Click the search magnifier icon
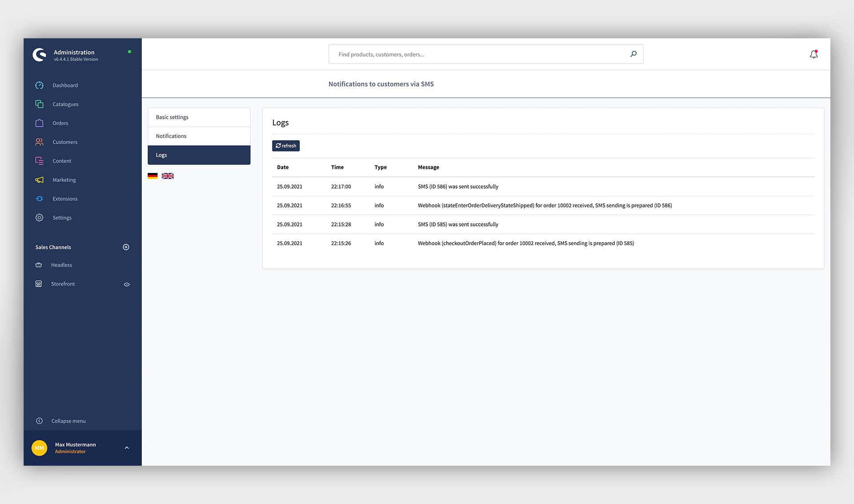 tap(633, 54)
